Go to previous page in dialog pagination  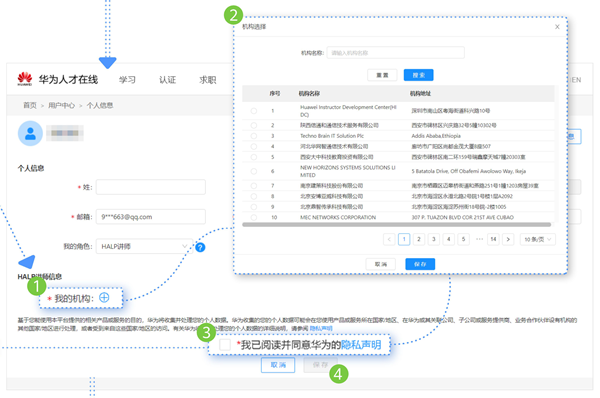(x=389, y=239)
